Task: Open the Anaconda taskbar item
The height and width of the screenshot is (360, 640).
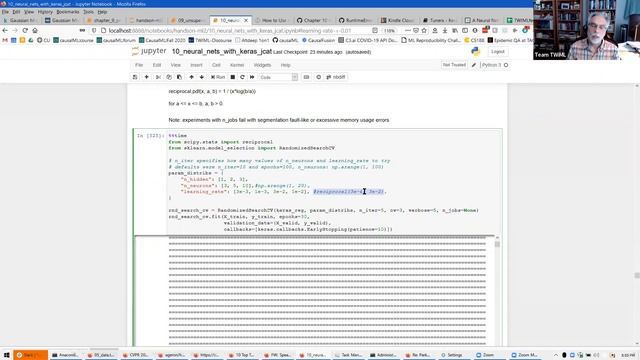Action: pos(65,355)
